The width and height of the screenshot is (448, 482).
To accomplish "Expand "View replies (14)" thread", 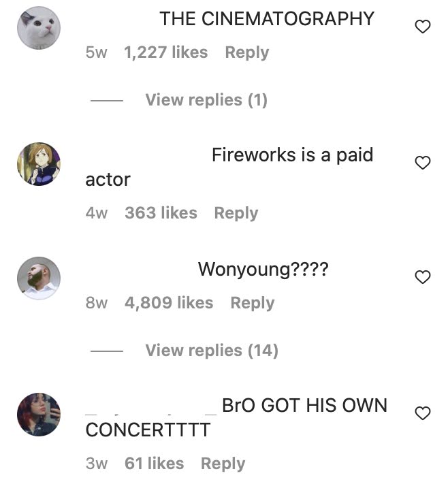I will click(212, 351).
